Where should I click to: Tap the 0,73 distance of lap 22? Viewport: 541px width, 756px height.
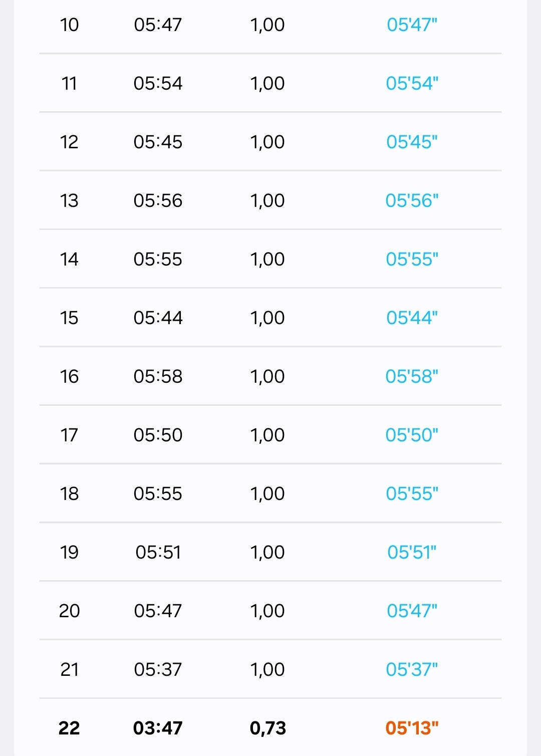pos(267,728)
